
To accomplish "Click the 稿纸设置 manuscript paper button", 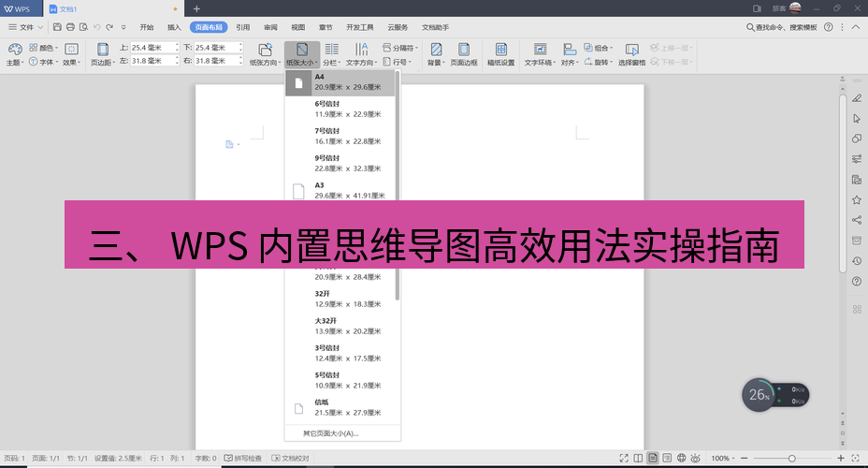I will (x=501, y=54).
